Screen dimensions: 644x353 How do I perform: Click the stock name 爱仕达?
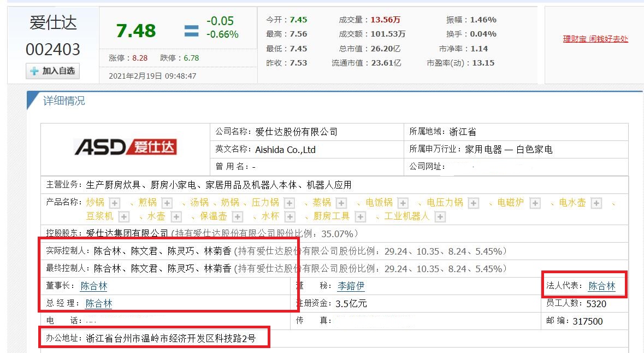53,23
